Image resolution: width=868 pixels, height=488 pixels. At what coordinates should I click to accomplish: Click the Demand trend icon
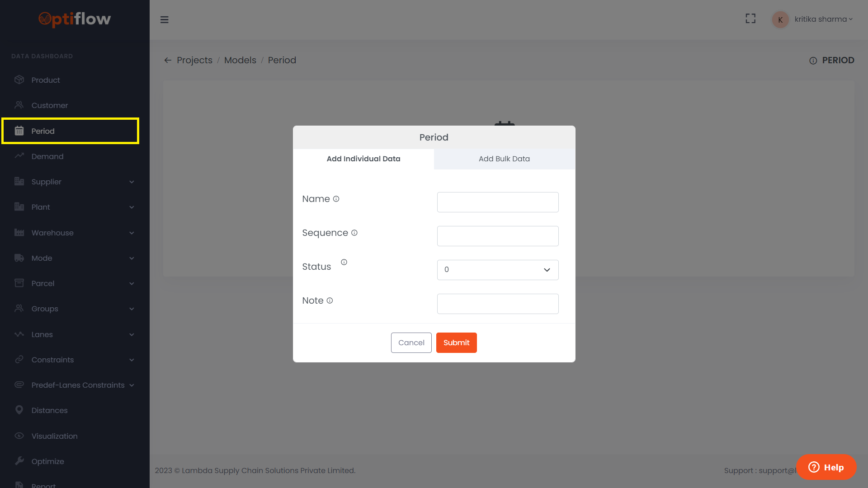pyautogui.click(x=19, y=156)
